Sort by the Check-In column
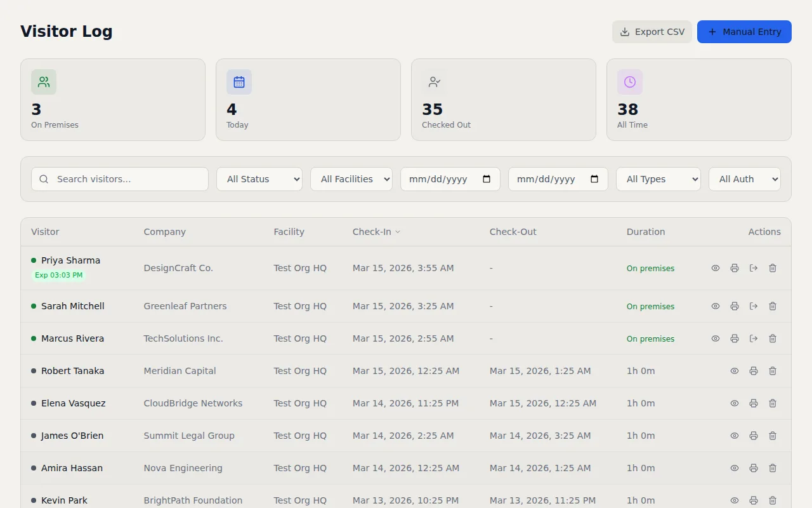 (376, 232)
